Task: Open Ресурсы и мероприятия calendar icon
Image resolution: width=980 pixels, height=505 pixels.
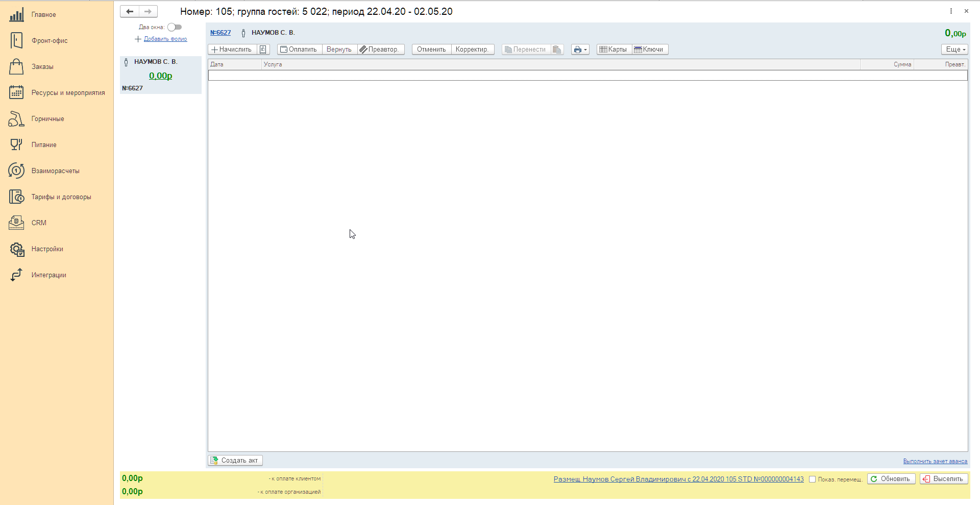Action: point(16,92)
